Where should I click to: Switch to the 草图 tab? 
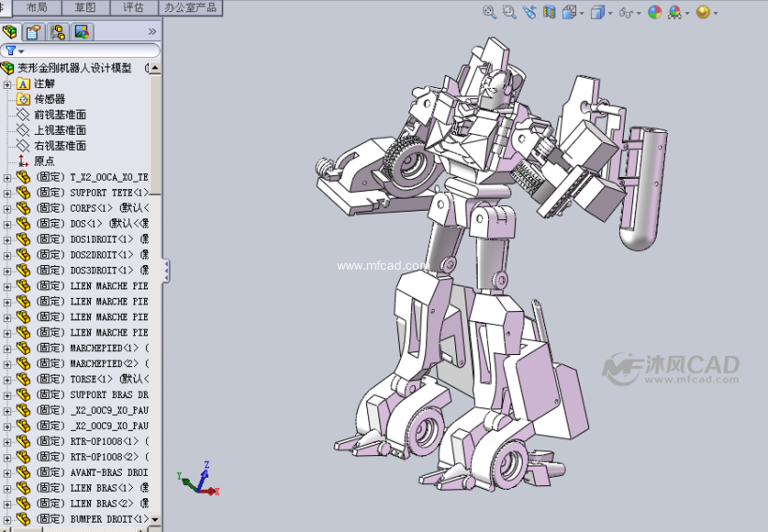click(x=83, y=7)
